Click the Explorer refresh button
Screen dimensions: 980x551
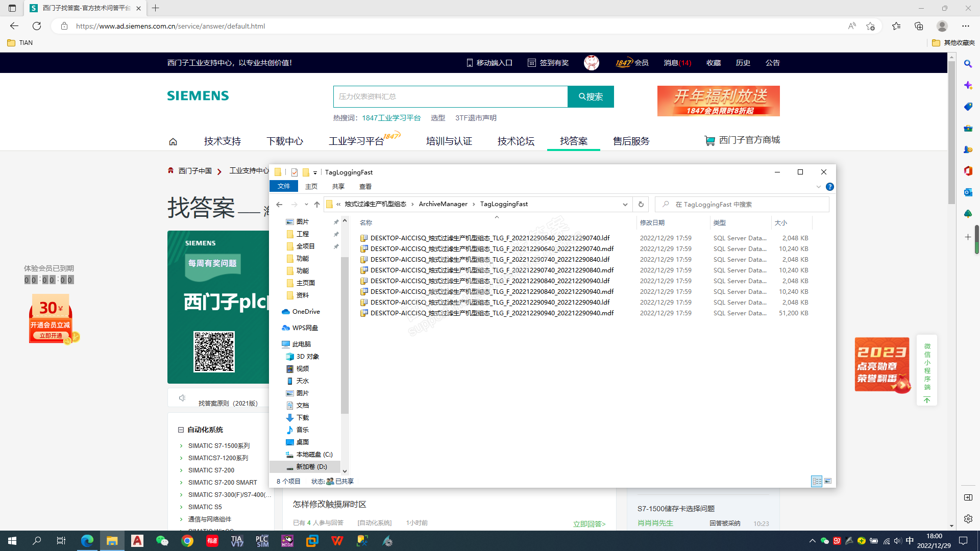pos(641,204)
